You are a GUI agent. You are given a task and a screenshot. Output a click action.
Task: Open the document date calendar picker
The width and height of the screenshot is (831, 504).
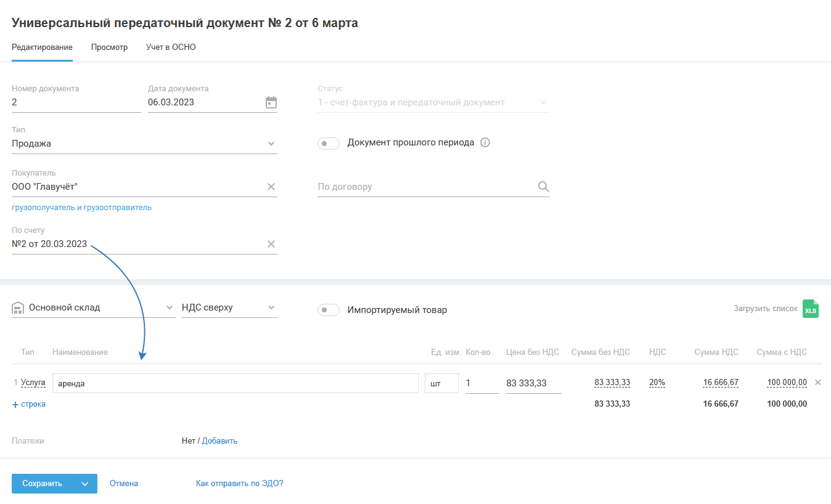(271, 102)
